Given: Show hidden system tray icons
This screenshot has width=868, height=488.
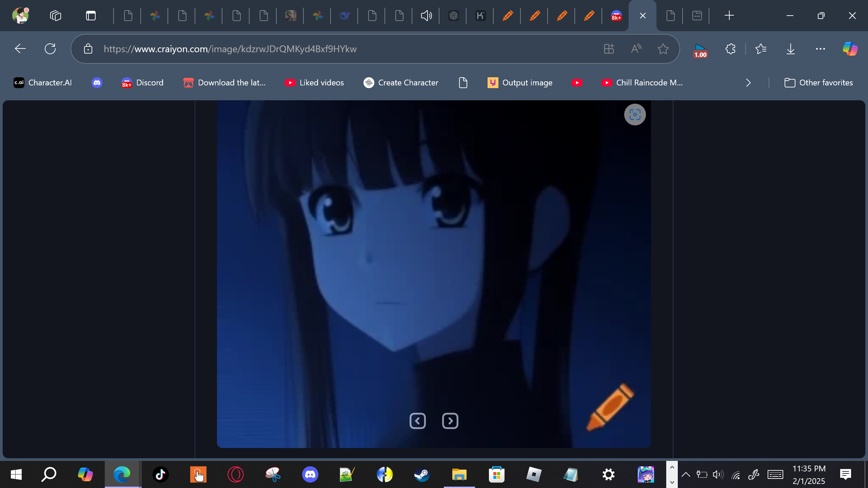Looking at the screenshot, I should coord(686,474).
